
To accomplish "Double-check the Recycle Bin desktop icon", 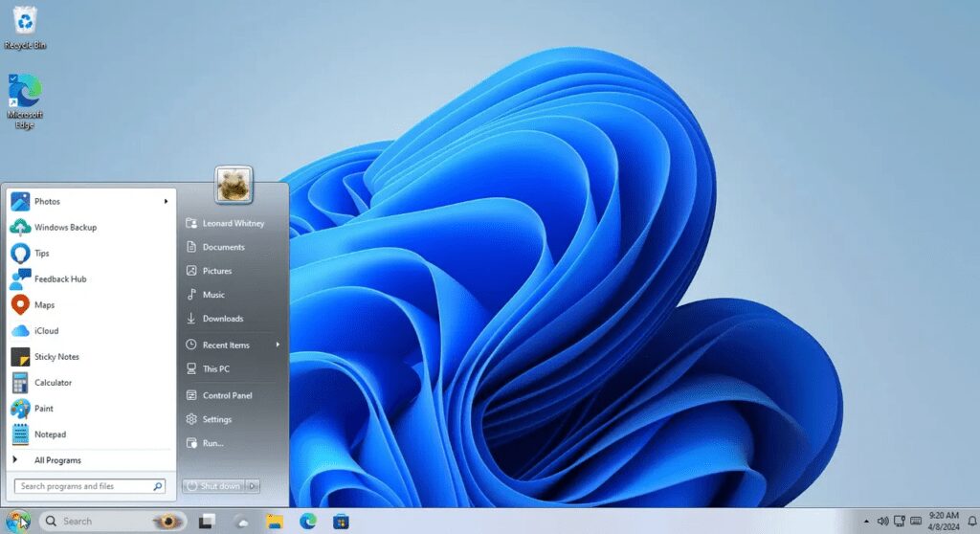I will [25, 26].
